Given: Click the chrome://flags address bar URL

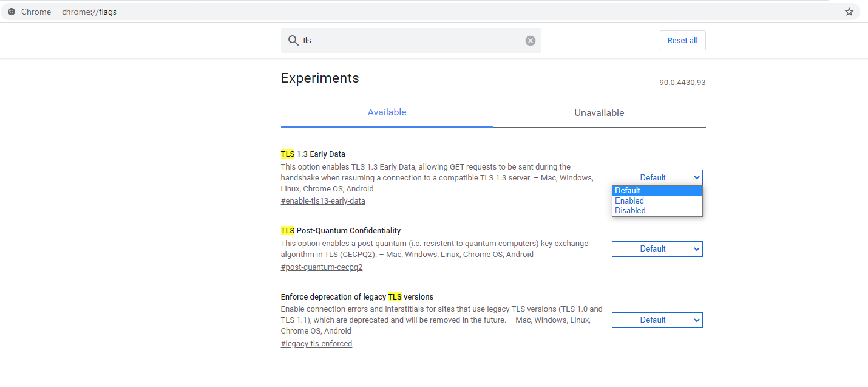Looking at the screenshot, I should (x=89, y=12).
